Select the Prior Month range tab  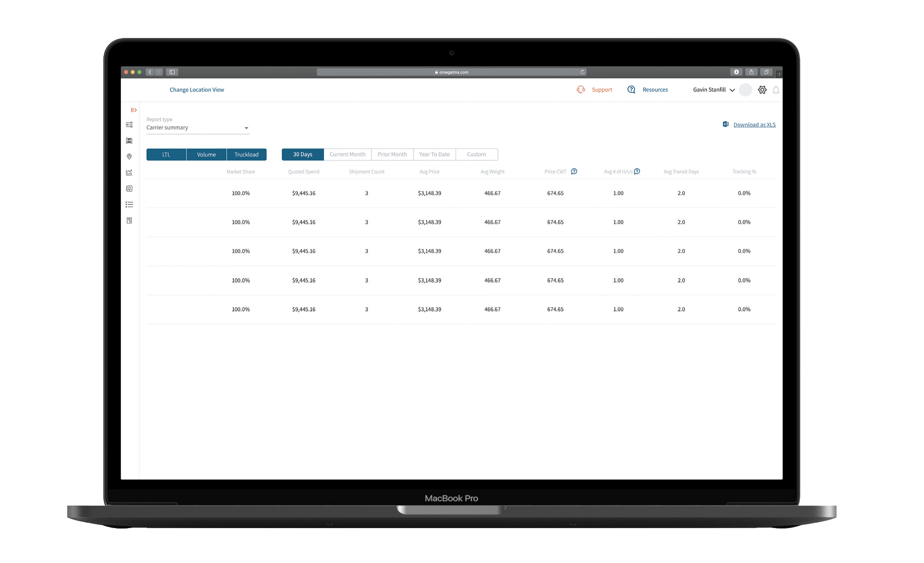392,155
